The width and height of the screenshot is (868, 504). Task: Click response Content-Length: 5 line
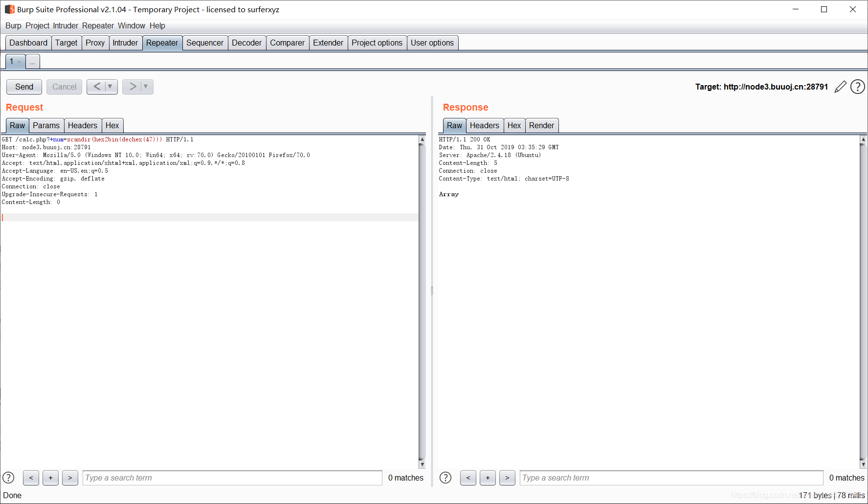tap(468, 163)
